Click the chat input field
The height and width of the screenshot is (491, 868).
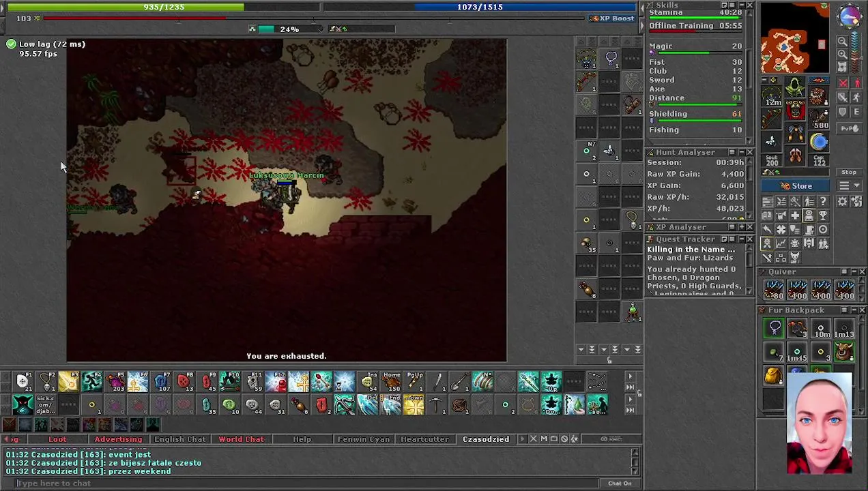pyautogui.click(x=307, y=483)
